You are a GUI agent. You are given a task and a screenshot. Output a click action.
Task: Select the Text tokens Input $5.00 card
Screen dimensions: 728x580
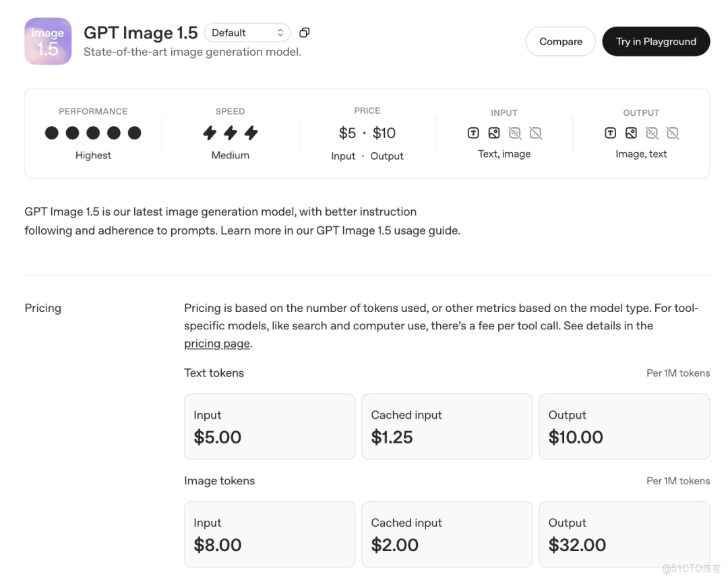pos(269,426)
